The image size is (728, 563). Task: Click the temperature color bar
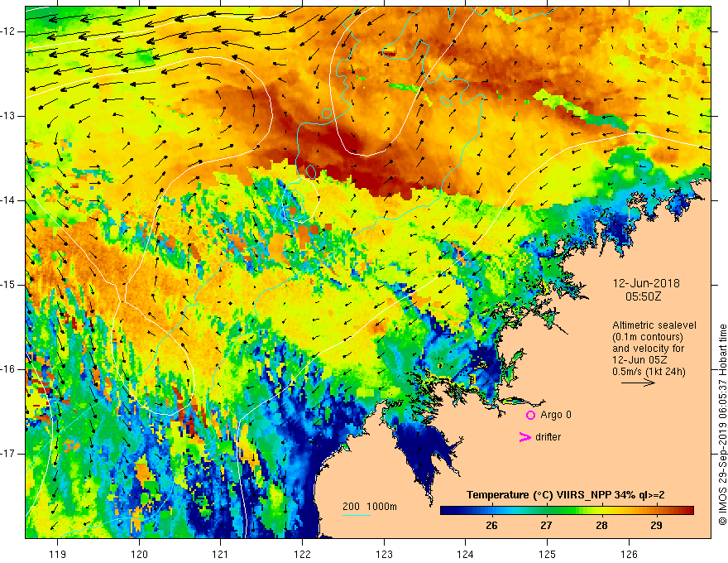(567, 511)
